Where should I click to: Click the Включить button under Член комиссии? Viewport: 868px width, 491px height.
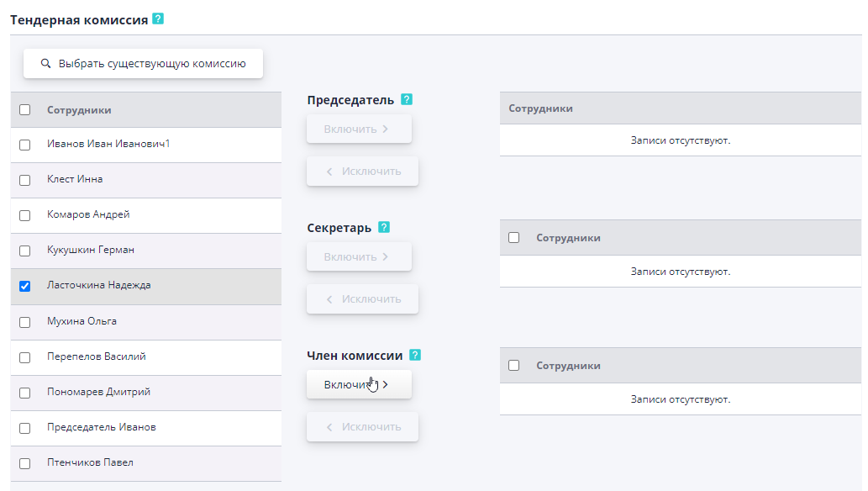(x=359, y=383)
